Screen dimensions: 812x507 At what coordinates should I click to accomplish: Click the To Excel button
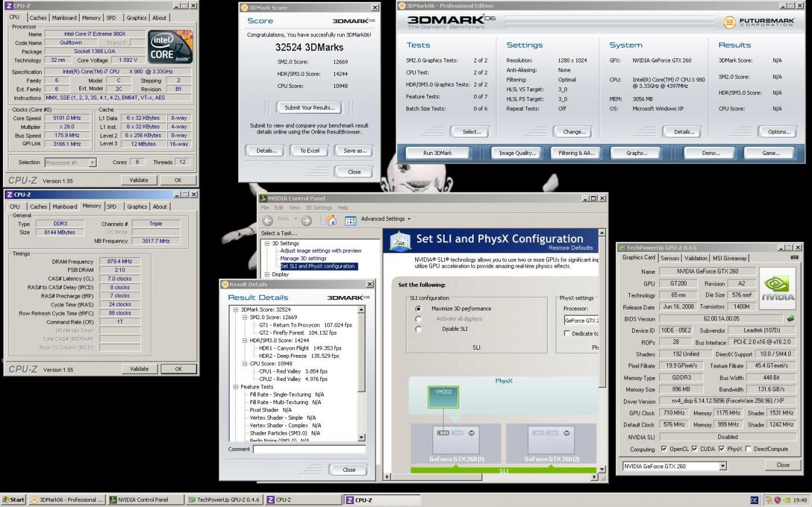pos(309,151)
